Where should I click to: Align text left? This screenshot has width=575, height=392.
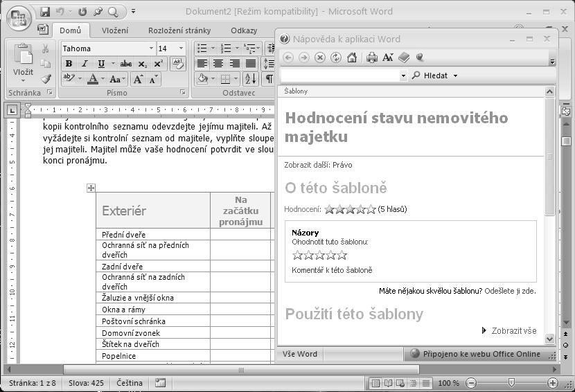(x=202, y=64)
